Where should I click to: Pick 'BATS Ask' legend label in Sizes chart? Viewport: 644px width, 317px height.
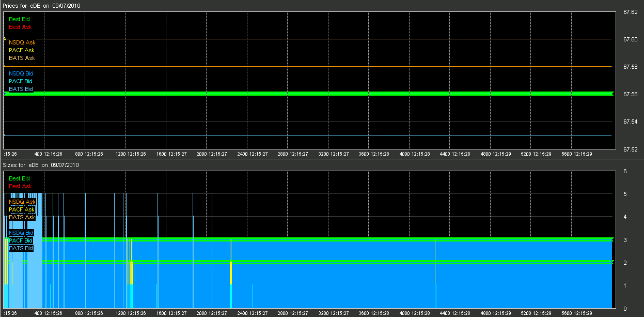click(22, 217)
